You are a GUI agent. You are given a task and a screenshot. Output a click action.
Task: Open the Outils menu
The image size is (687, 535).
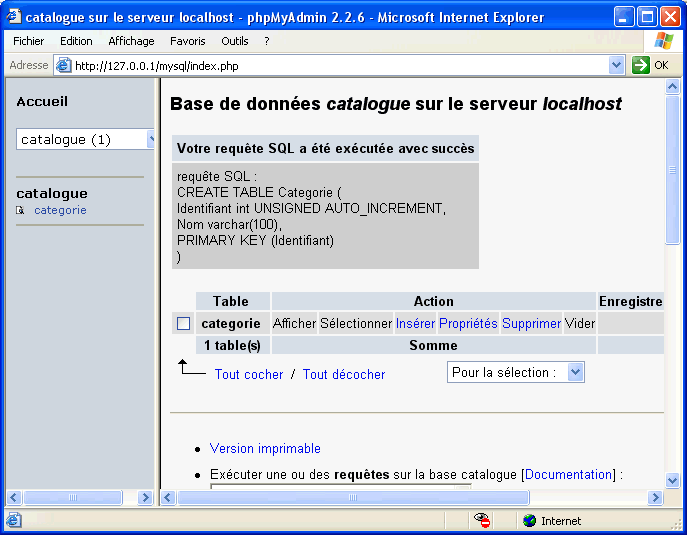tap(235, 41)
